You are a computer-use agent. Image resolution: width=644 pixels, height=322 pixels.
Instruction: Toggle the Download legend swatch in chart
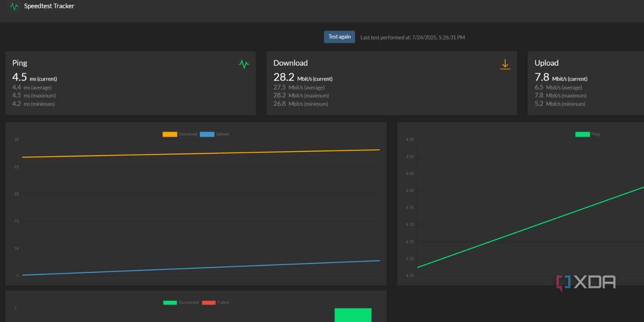click(x=170, y=134)
